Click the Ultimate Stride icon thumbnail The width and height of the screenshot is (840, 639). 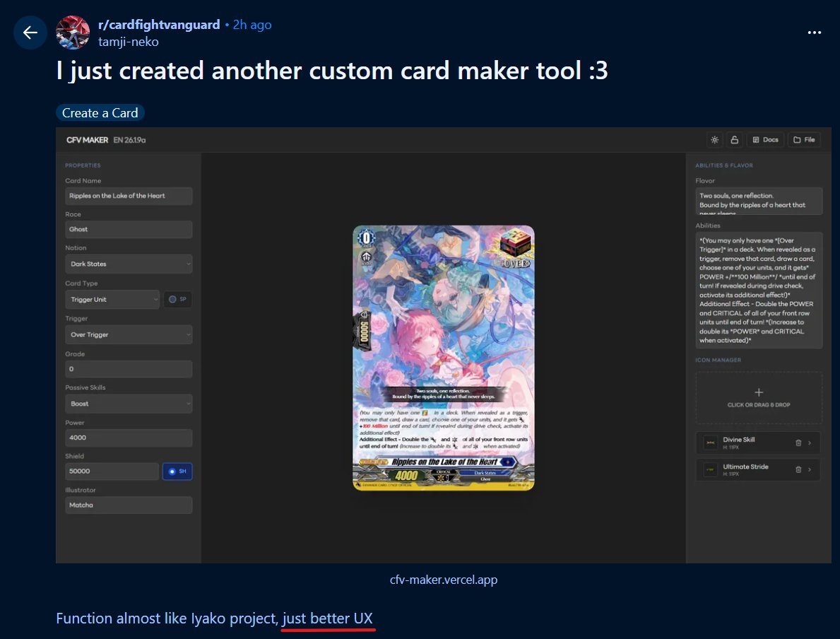(x=710, y=469)
